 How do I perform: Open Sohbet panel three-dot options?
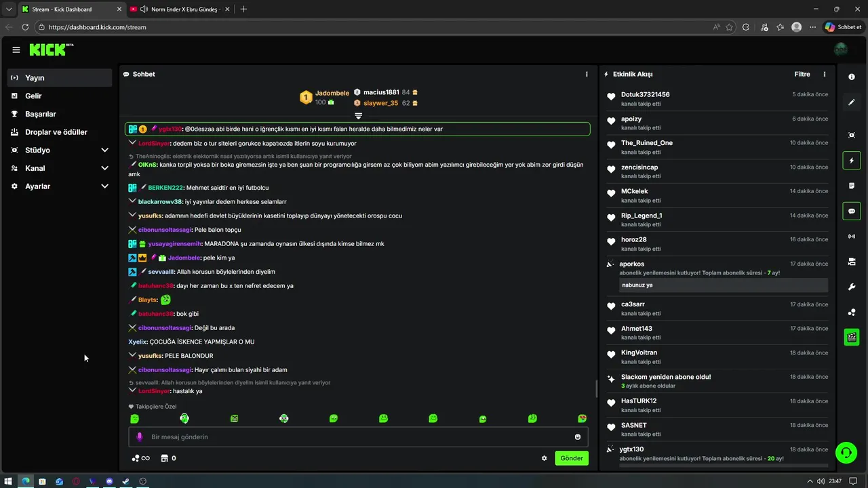tap(587, 74)
